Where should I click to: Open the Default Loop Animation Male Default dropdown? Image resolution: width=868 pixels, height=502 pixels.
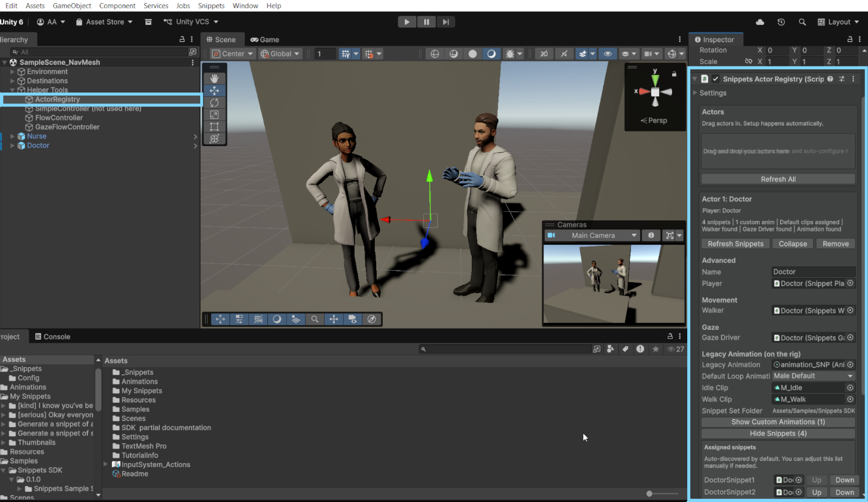[814, 376]
